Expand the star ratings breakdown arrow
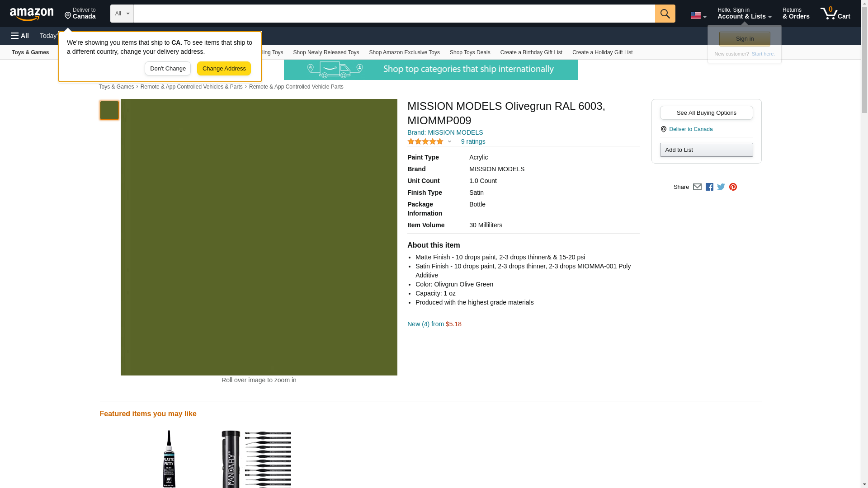This screenshot has width=868, height=488. 449,142
